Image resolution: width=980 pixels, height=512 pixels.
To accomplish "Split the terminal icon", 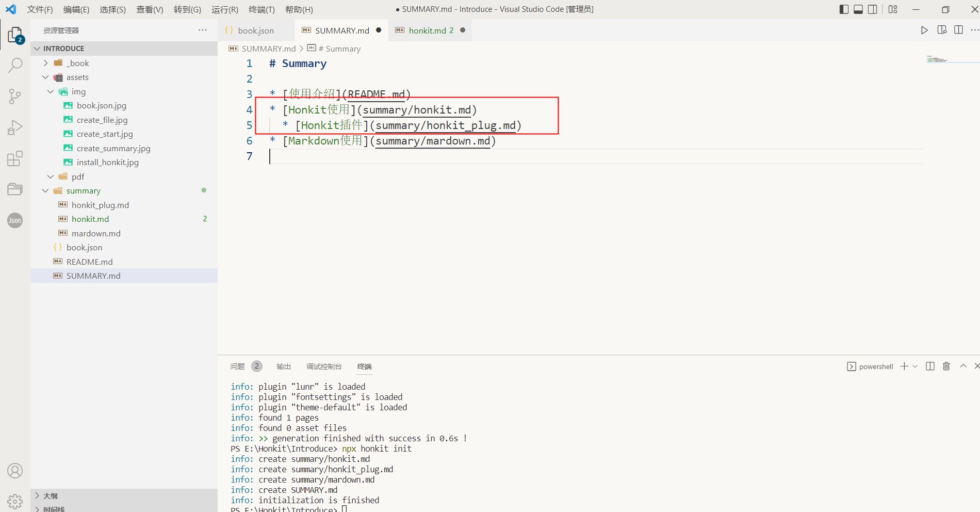I will coord(930,366).
